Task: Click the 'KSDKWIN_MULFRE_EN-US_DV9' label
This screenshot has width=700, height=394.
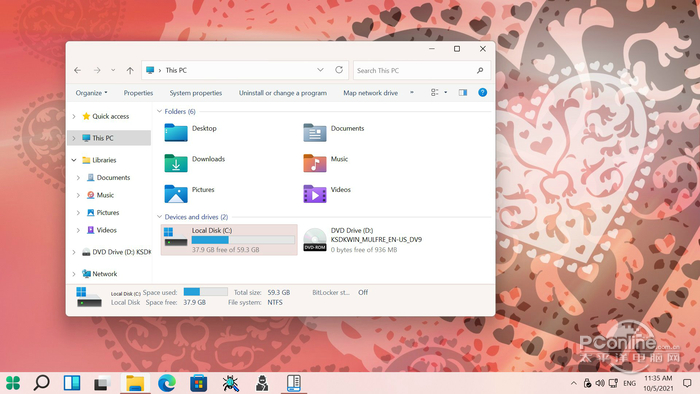Action: [x=376, y=240]
